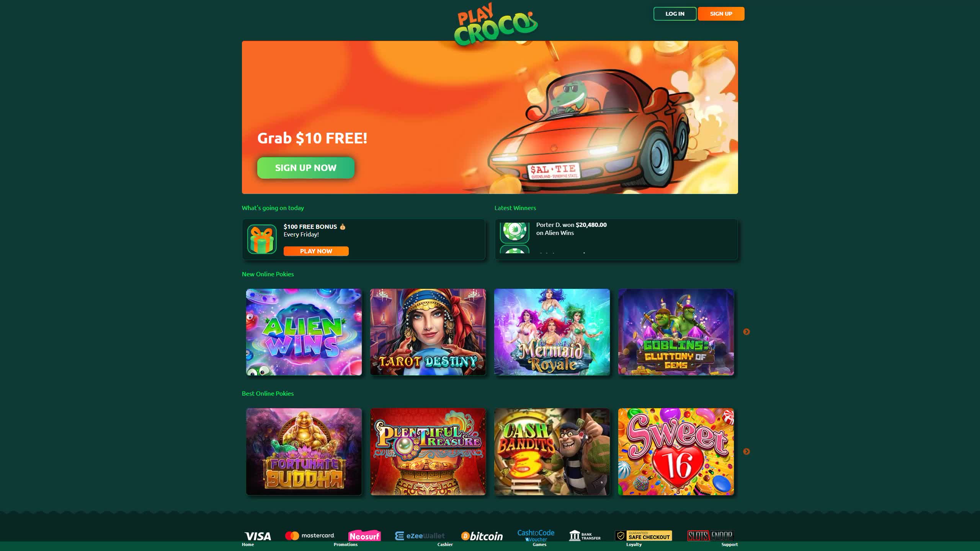Click the orange SIGN UP button
Screen dimensions: 980x551
(x=721, y=14)
